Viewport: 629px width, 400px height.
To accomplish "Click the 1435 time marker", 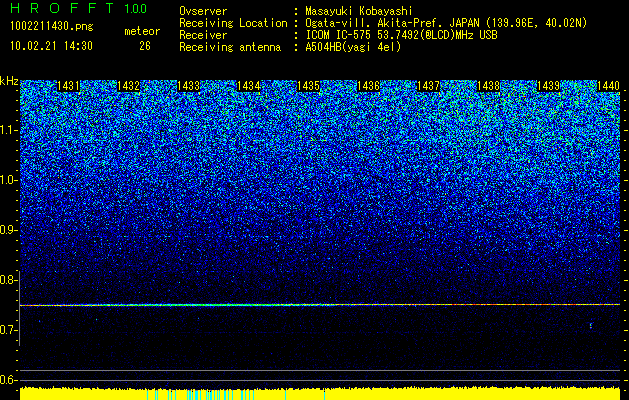I will point(308,86).
